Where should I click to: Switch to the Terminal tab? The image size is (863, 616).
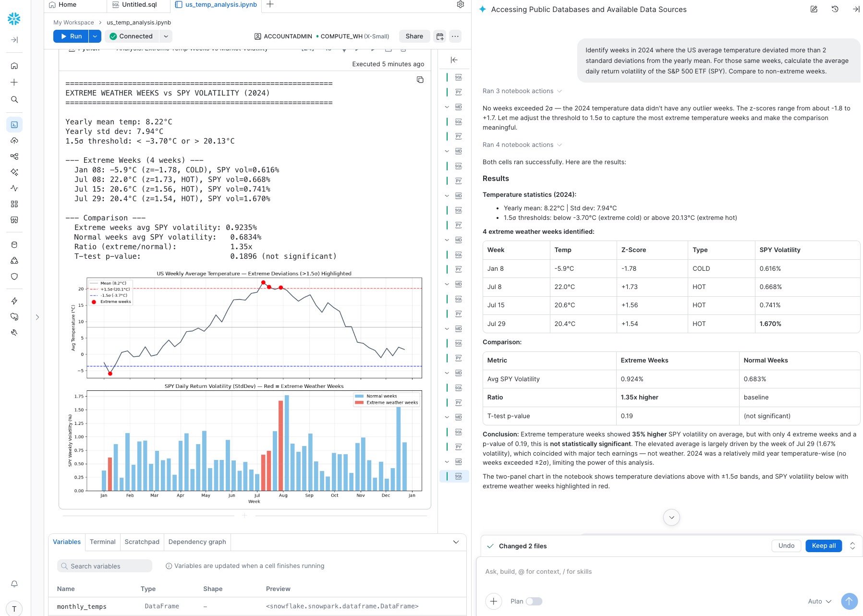pyautogui.click(x=103, y=542)
